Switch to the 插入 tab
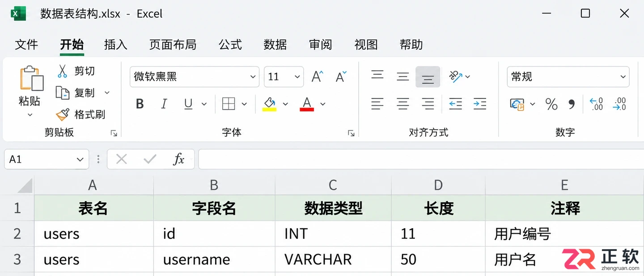Image resolution: width=644 pixels, height=276 pixels. (115, 45)
